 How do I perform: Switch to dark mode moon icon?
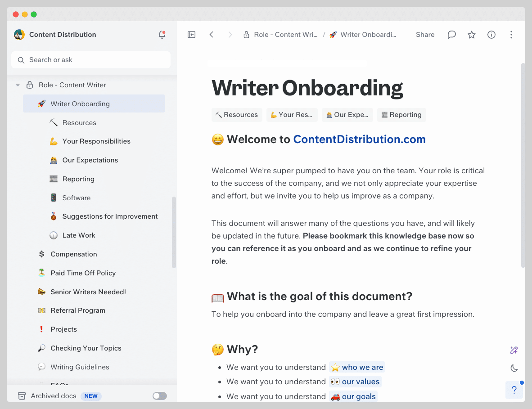click(x=514, y=368)
